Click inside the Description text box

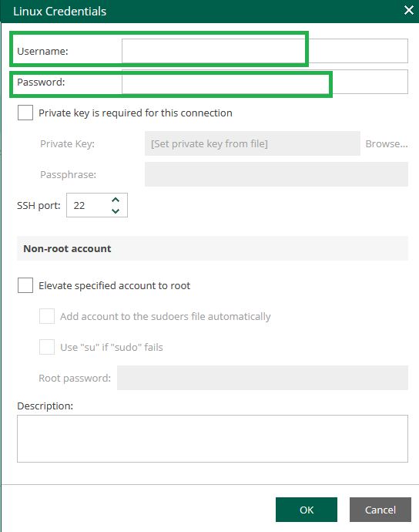click(213, 439)
